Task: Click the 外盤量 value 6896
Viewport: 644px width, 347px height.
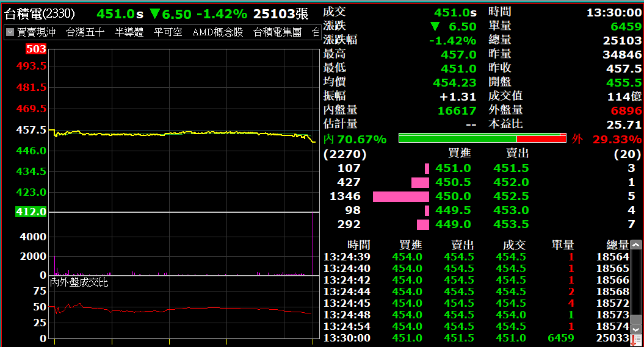Action: [626, 111]
